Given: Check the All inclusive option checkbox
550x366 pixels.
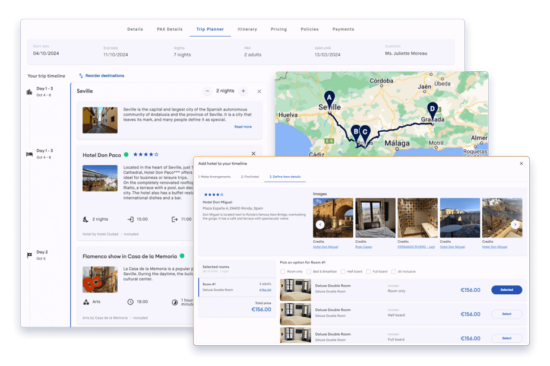Looking at the screenshot, I should (x=394, y=272).
